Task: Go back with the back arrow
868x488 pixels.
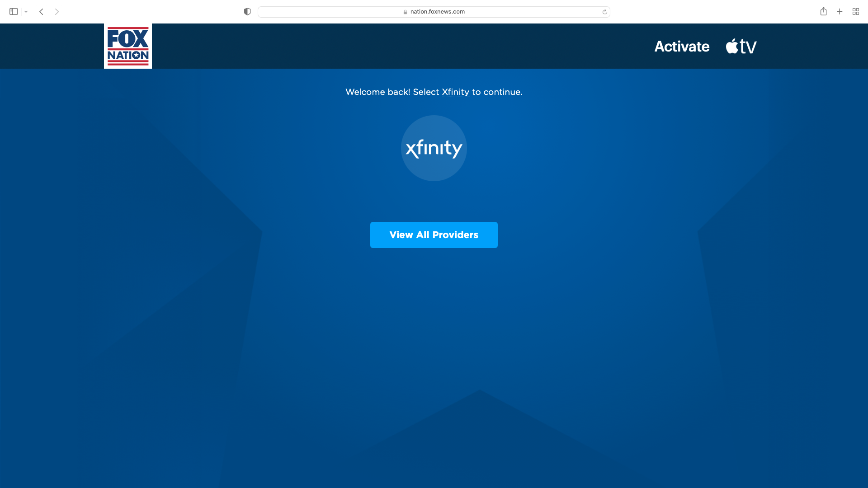Action: (x=41, y=12)
